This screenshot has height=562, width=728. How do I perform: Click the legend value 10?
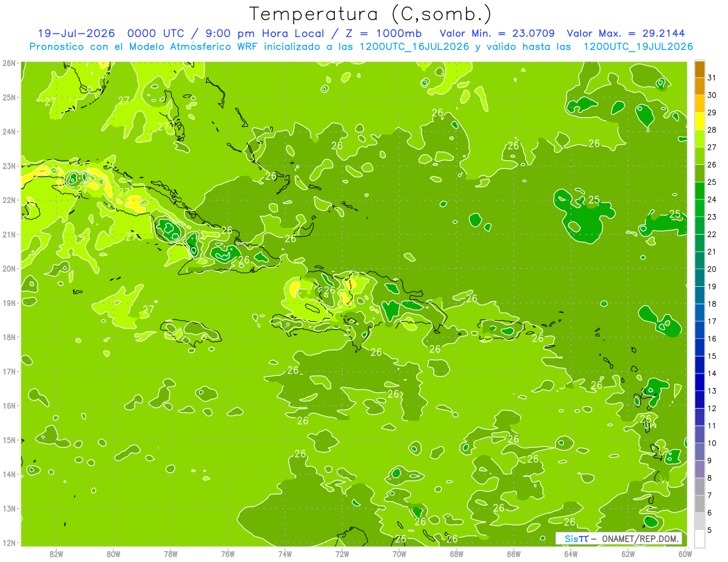point(712,443)
